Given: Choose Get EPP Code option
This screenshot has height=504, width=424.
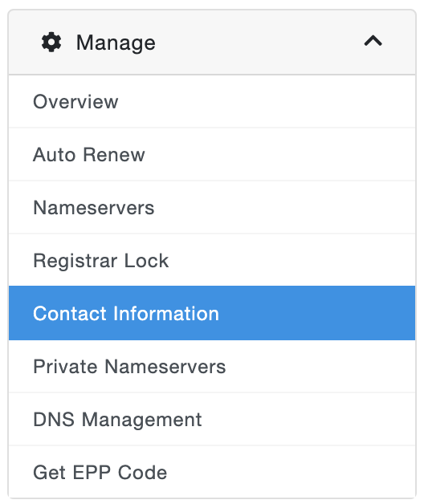Looking at the screenshot, I should click(212, 472).
